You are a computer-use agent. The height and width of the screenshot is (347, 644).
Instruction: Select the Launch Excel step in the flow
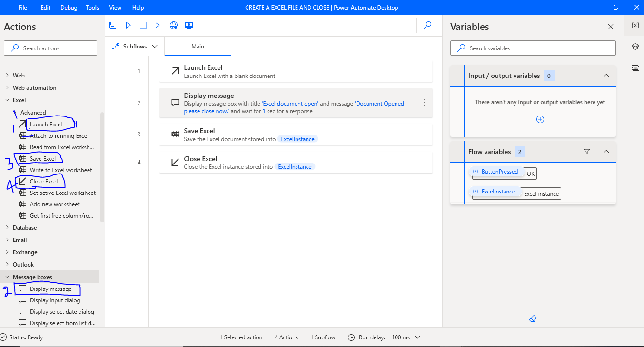pyautogui.click(x=296, y=71)
